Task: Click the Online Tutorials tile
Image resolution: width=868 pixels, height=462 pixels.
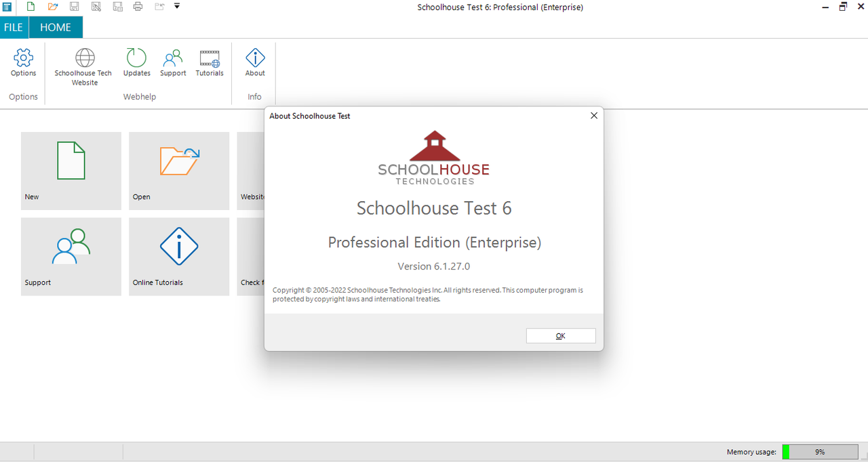Action: coord(179,256)
